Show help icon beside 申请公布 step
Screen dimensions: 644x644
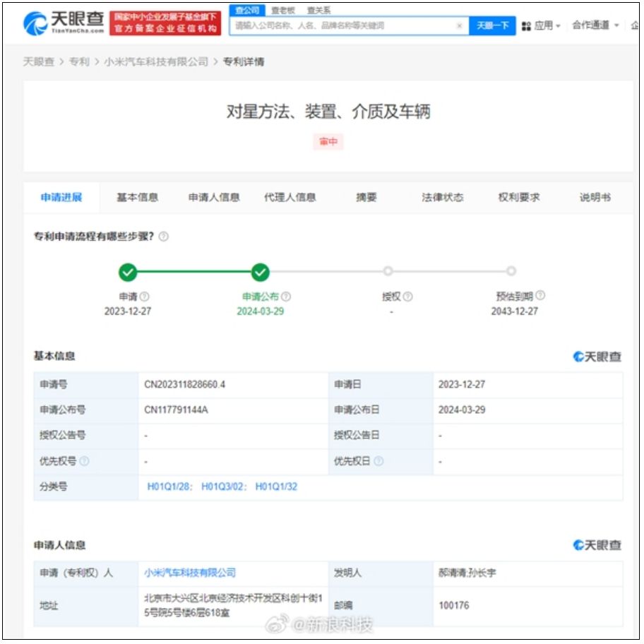[286, 297]
